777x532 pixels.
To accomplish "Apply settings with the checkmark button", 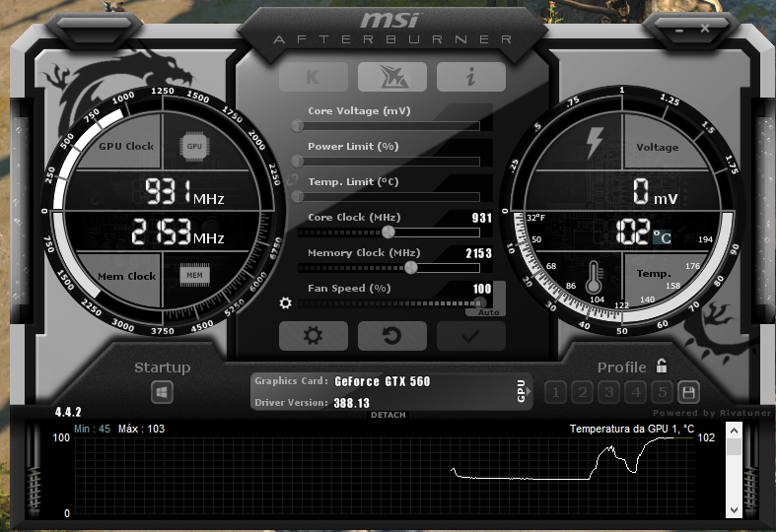I will [x=470, y=336].
